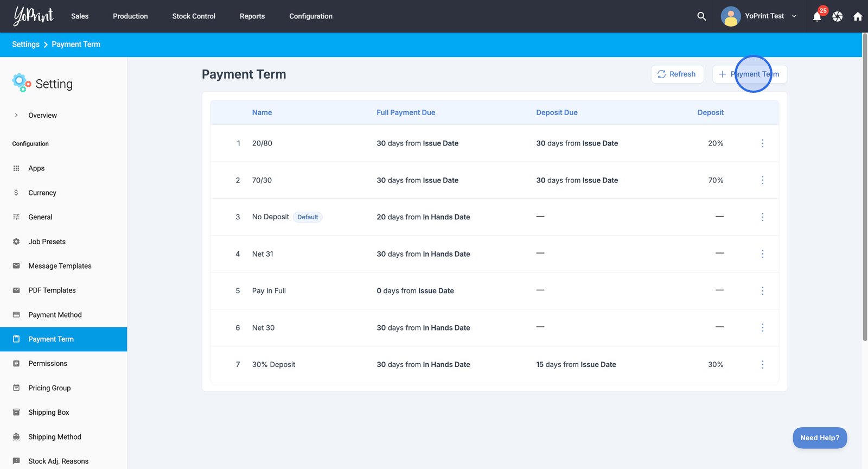Open the notifications bell
This screenshot has width=868, height=469.
pyautogui.click(x=817, y=17)
